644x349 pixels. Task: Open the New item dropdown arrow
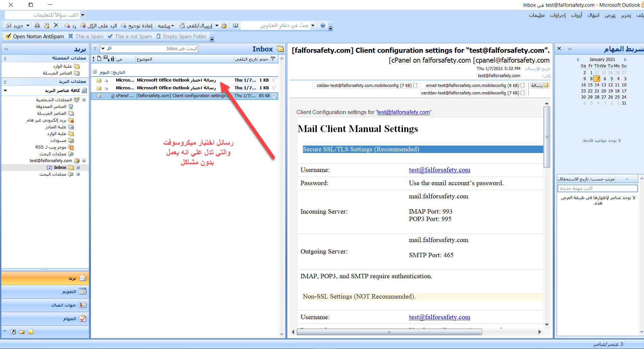(x=28, y=25)
